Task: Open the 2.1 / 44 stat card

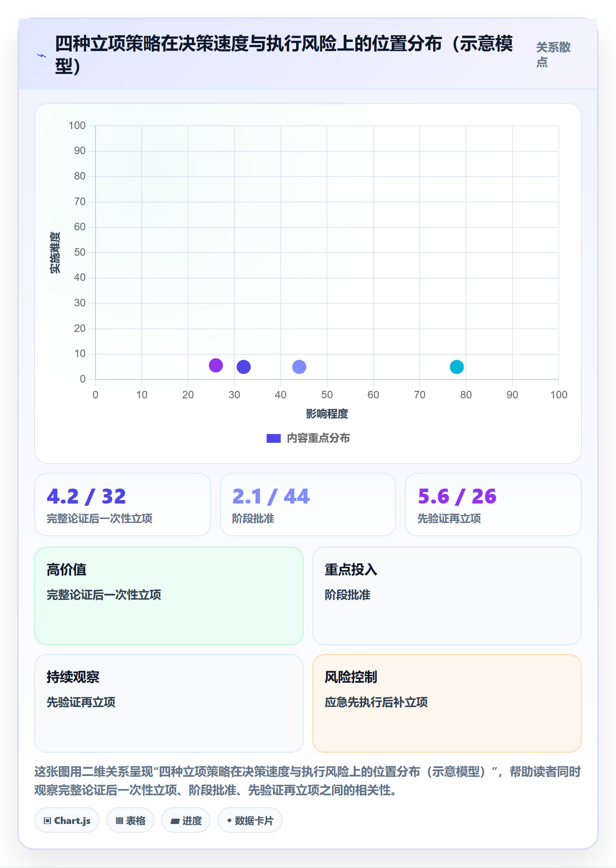Action: [x=308, y=504]
